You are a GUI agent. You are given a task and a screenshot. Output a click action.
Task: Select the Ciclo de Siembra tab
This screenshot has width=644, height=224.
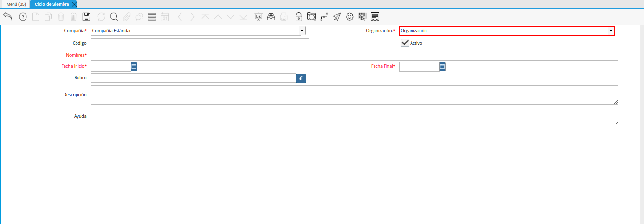(52, 4)
